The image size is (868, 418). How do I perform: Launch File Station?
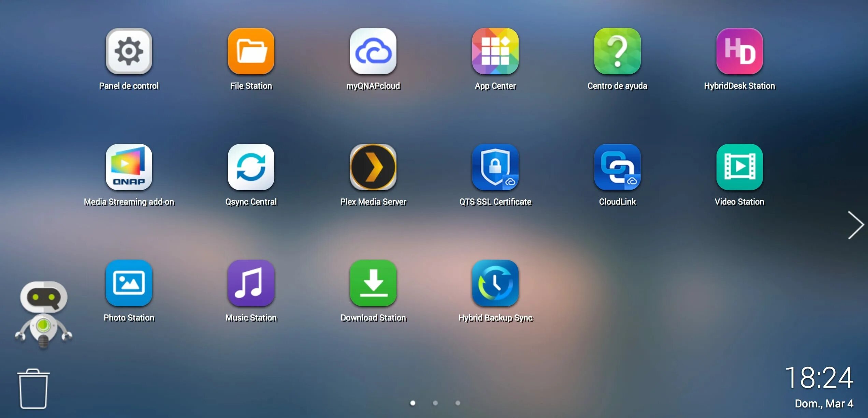click(251, 51)
